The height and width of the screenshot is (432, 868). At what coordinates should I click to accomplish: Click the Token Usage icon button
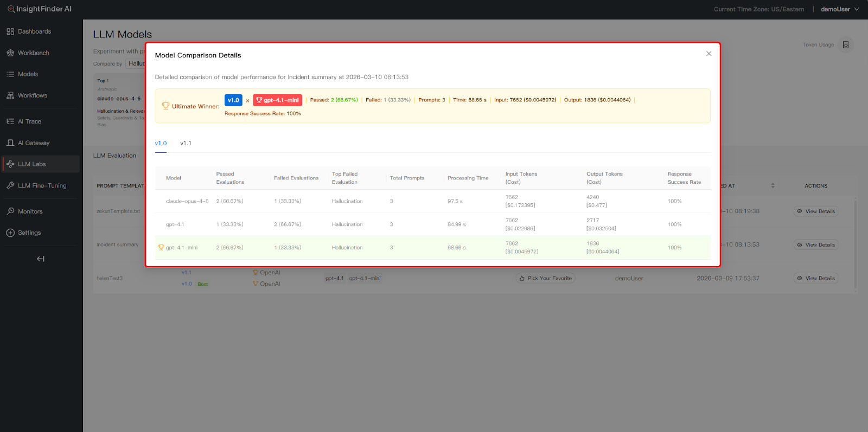click(845, 45)
